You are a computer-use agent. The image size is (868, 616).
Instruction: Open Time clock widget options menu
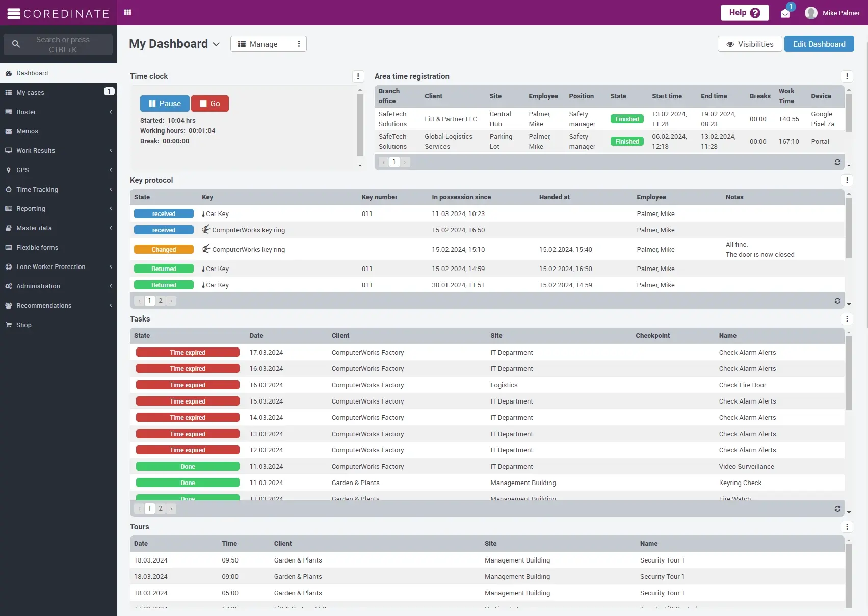(358, 76)
